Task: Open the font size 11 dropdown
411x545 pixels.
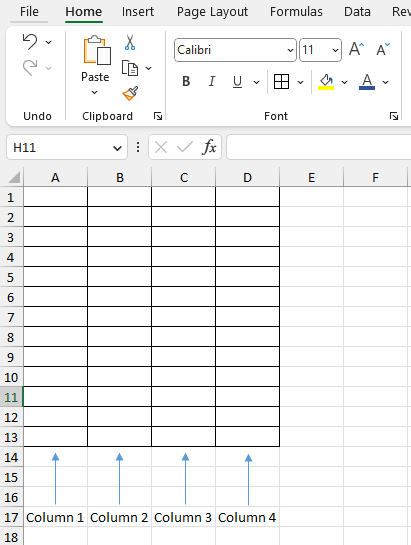Action: tap(335, 50)
